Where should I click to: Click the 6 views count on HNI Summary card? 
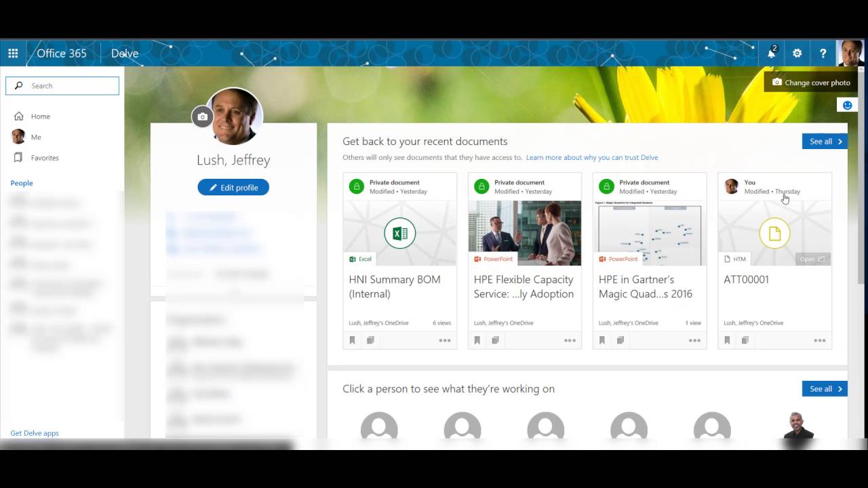[441, 323]
